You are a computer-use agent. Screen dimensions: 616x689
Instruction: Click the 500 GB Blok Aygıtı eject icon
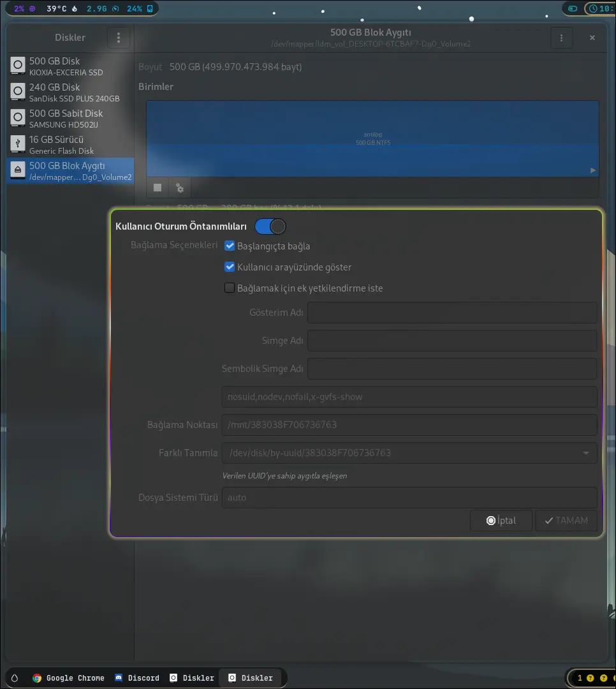pyautogui.click(x=18, y=170)
